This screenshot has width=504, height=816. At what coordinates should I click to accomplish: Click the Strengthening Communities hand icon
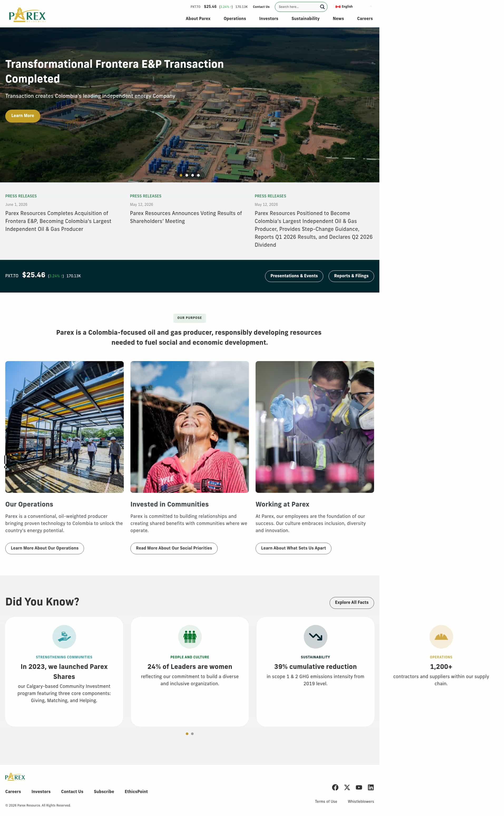tap(64, 636)
